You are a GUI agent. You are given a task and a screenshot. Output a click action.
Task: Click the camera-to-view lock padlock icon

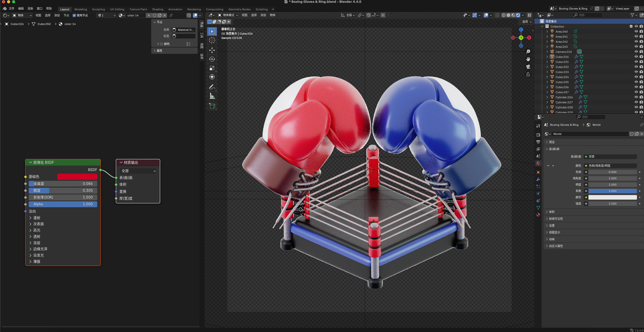[528, 74]
